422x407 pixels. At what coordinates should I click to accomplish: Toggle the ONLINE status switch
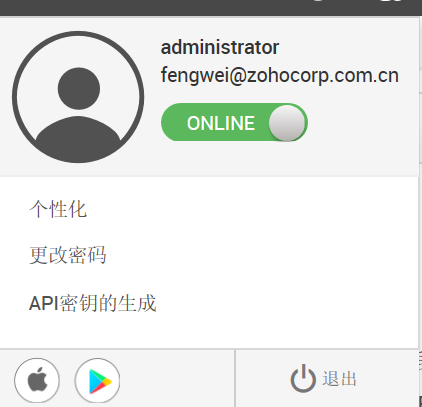click(x=234, y=122)
